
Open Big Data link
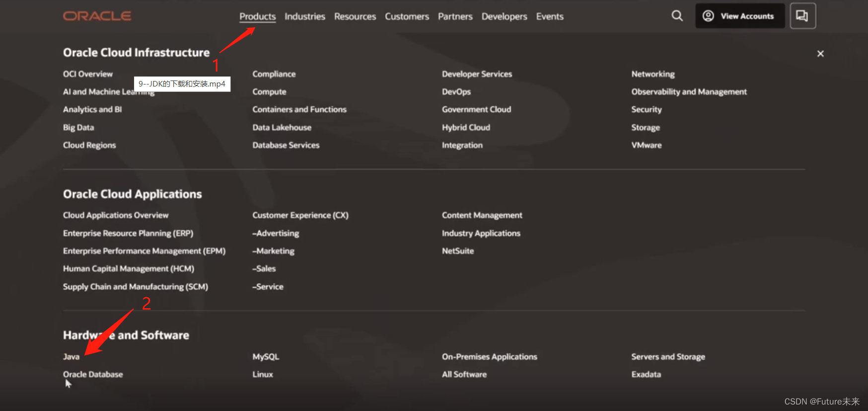(x=78, y=127)
